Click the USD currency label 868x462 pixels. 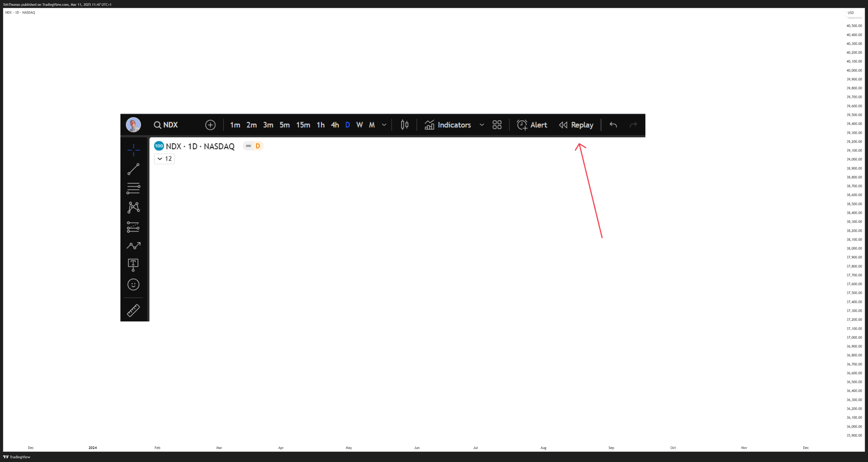[x=851, y=13]
